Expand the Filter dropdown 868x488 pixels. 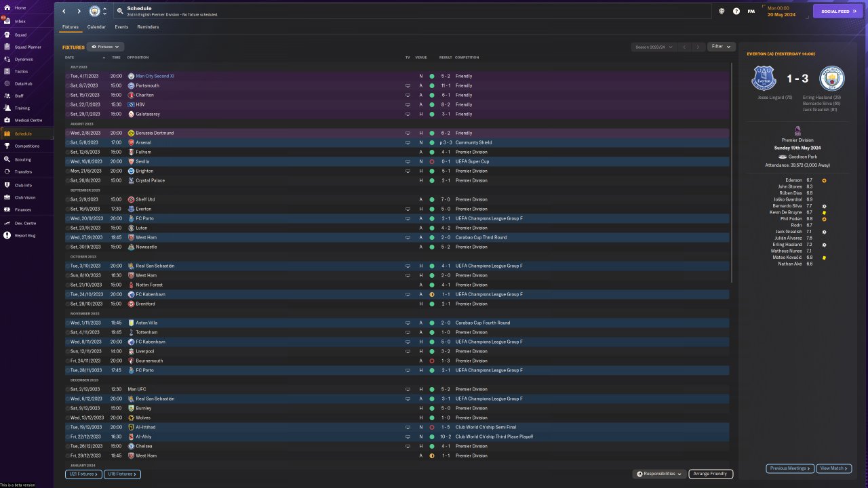722,47
